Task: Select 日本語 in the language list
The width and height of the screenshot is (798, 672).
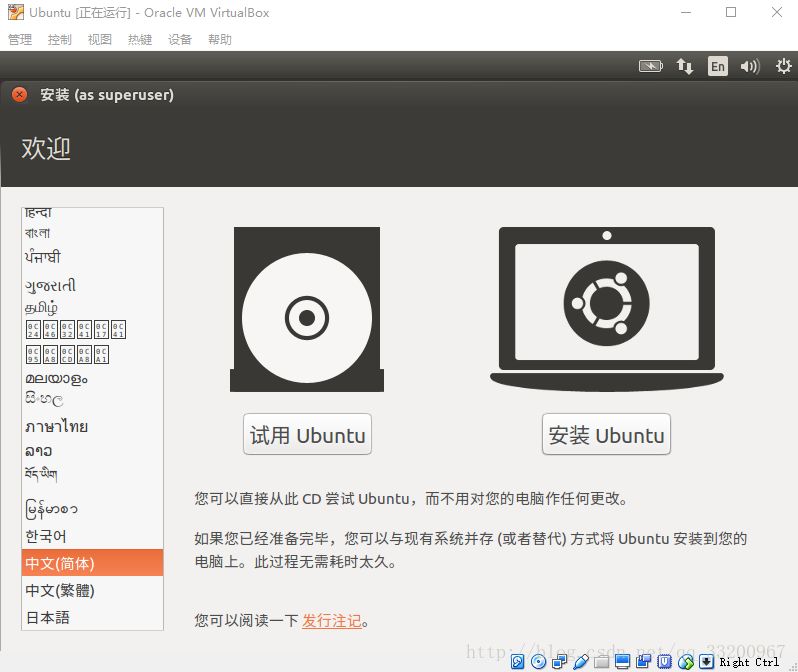Action: coord(92,617)
